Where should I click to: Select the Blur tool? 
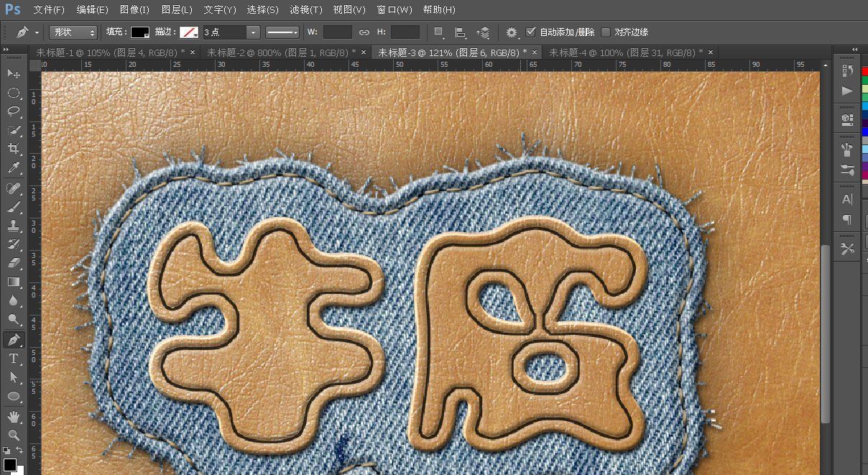click(x=14, y=301)
